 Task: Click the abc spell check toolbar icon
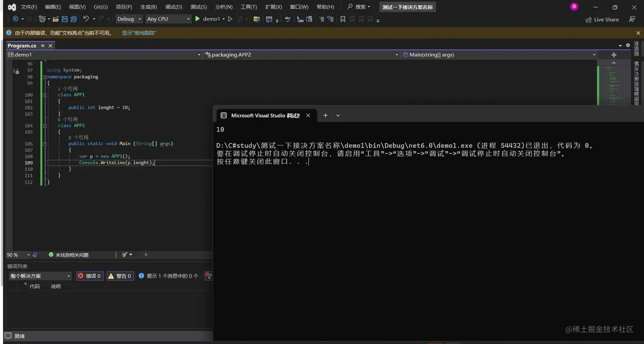(x=287, y=19)
